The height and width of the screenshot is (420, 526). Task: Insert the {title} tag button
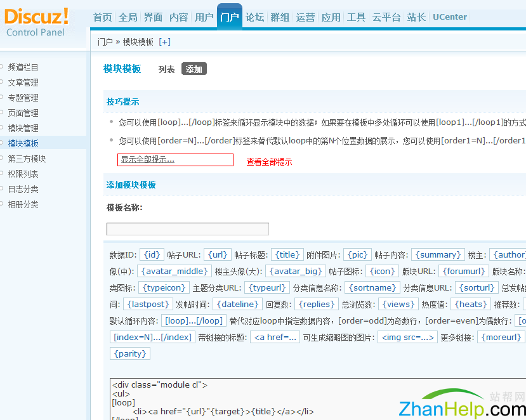coord(287,254)
